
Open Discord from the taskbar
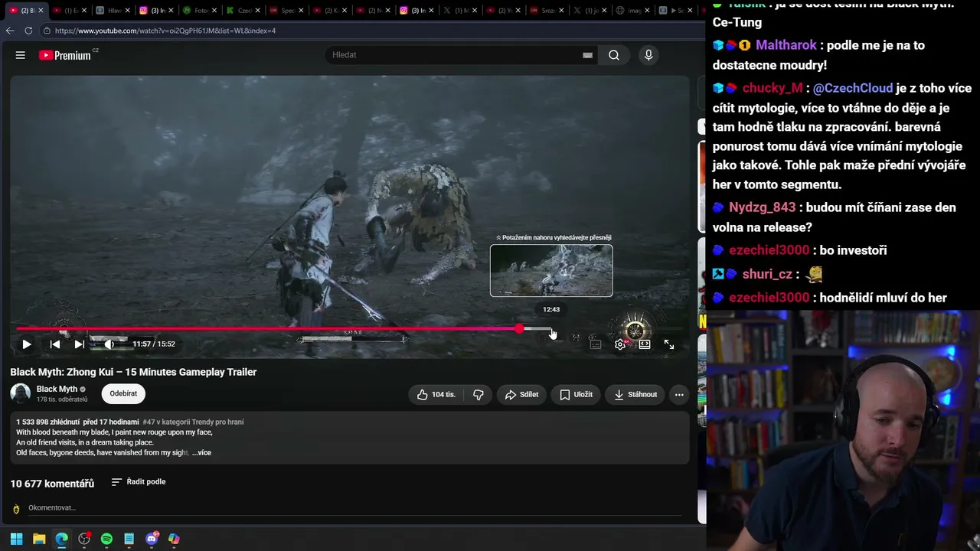[x=152, y=539]
